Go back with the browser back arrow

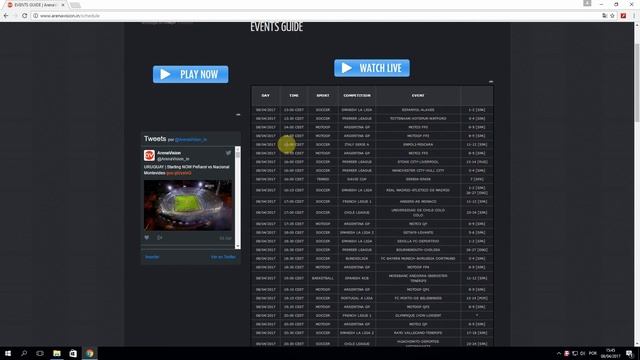coord(6,16)
